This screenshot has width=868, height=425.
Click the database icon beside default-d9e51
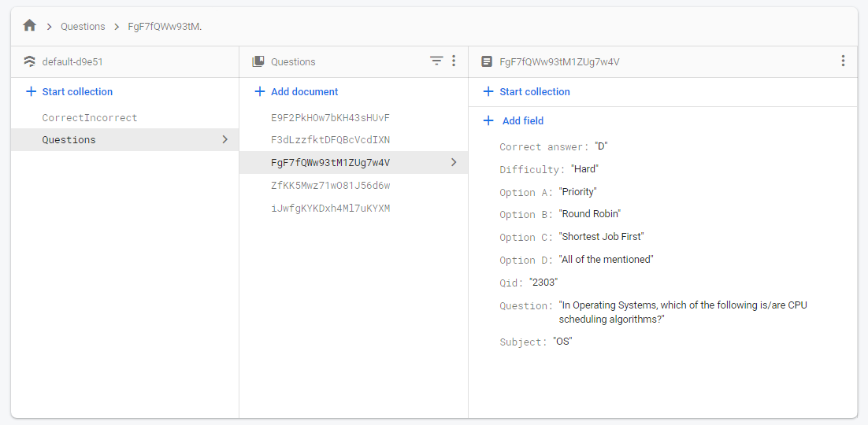[30, 61]
